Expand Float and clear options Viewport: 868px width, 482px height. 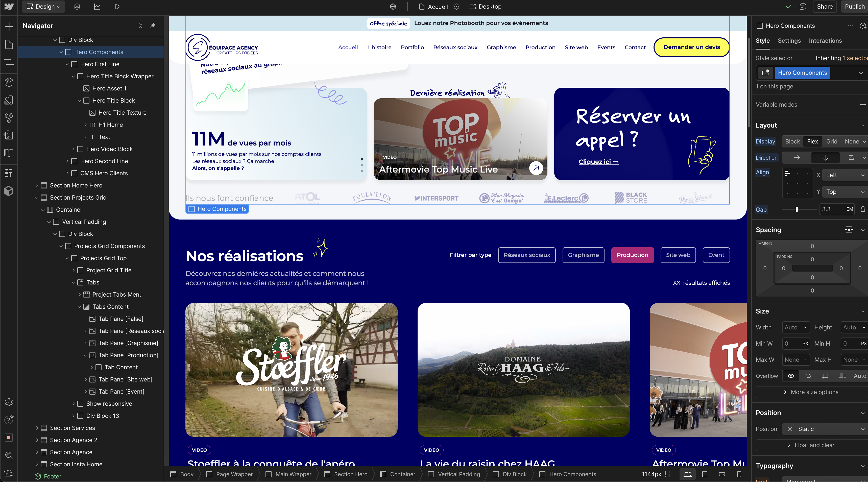[811, 445]
